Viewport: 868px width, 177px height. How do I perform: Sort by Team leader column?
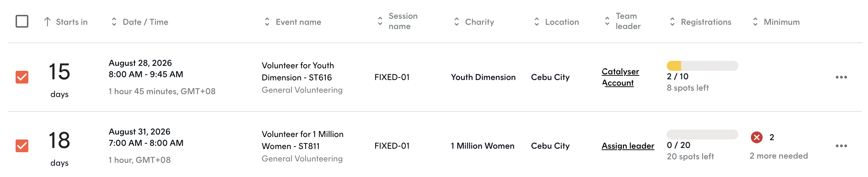[623, 21]
